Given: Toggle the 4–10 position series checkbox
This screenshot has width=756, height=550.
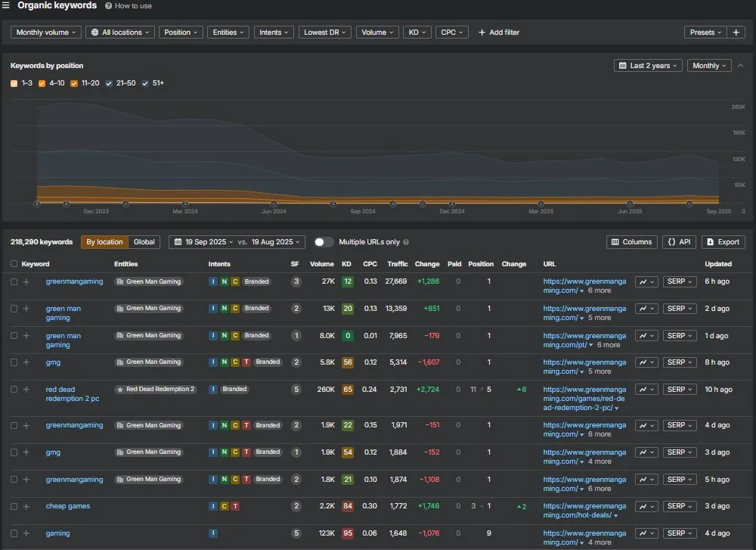Looking at the screenshot, I should 42,83.
